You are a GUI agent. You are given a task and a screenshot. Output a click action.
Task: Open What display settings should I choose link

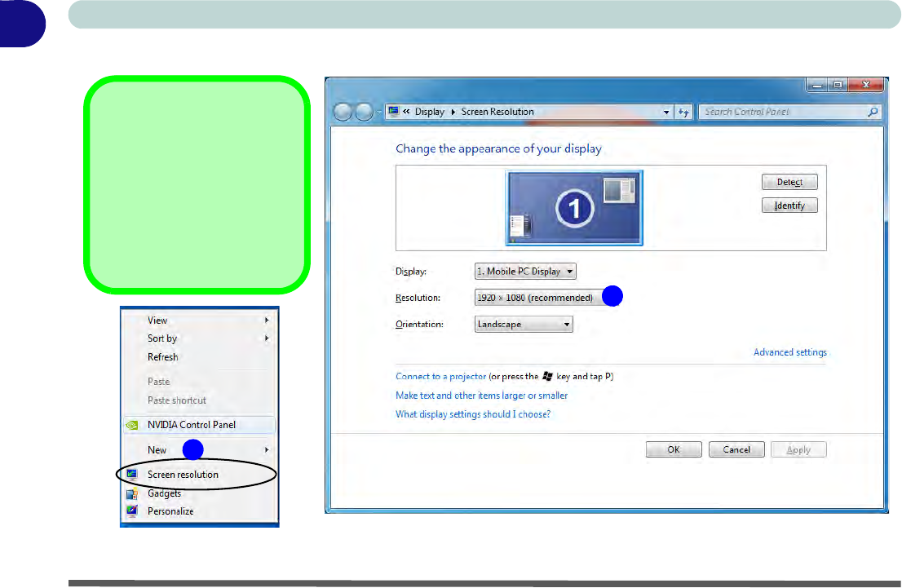pos(473,414)
